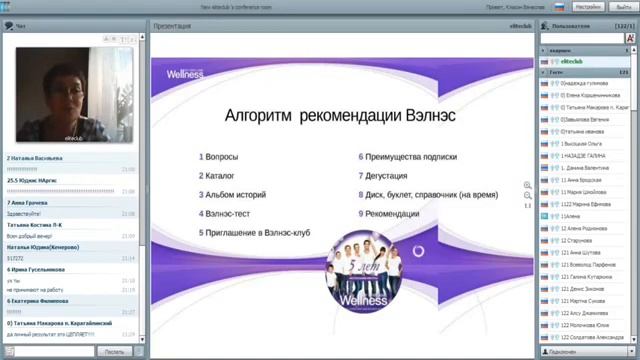Click the Russian flag language icon in top bar
This screenshot has width=640, height=360.
click(x=559, y=7)
